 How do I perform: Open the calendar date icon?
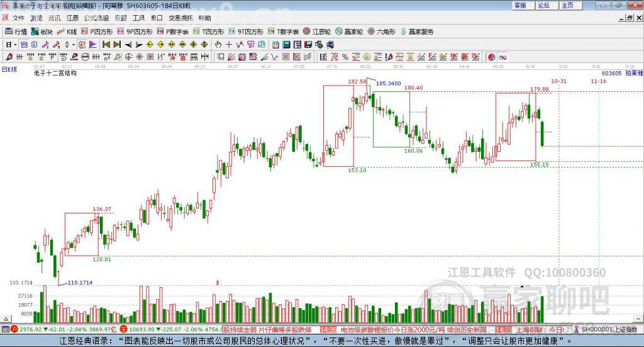click(275, 45)
